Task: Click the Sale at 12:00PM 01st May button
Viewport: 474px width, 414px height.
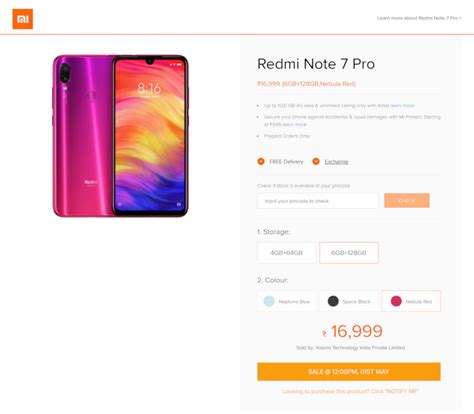Action: [x=349, y=372]
